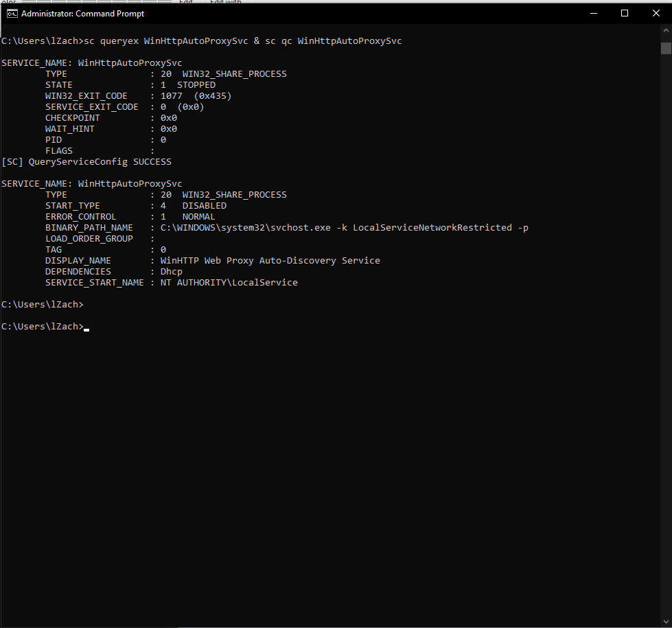
Task: Click the 'Dhcp' dependency value
Action: tap(172, 272)
